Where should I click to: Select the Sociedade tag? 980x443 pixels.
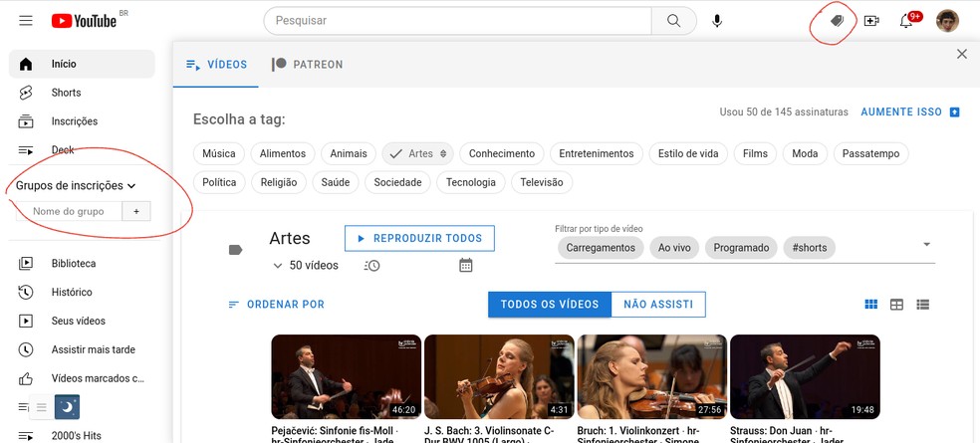click(397, 182)
